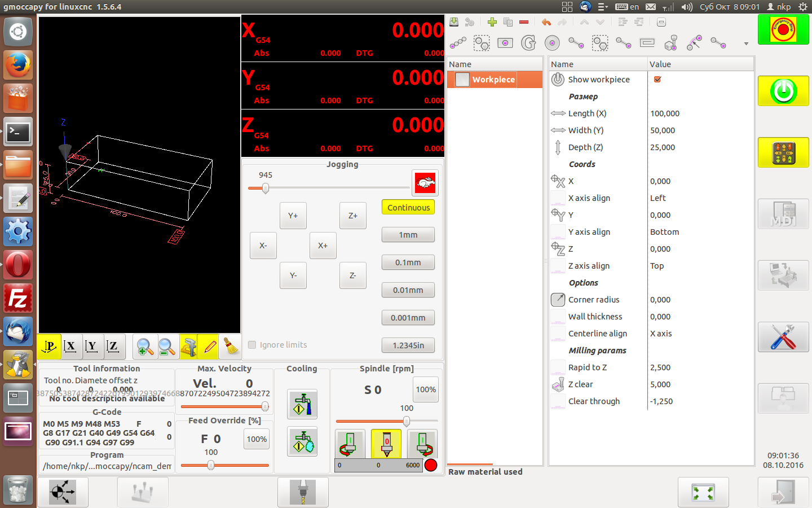The height and width of the screenshot is (508, 812).
Task: Open Firefox from the launcher
Action: pyautogui.click(x=18, y=65)
